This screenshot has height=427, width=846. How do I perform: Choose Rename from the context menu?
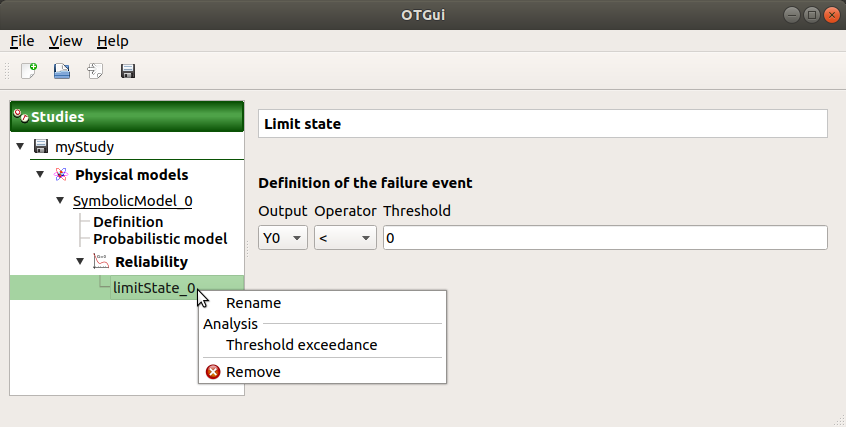(253, 303)
